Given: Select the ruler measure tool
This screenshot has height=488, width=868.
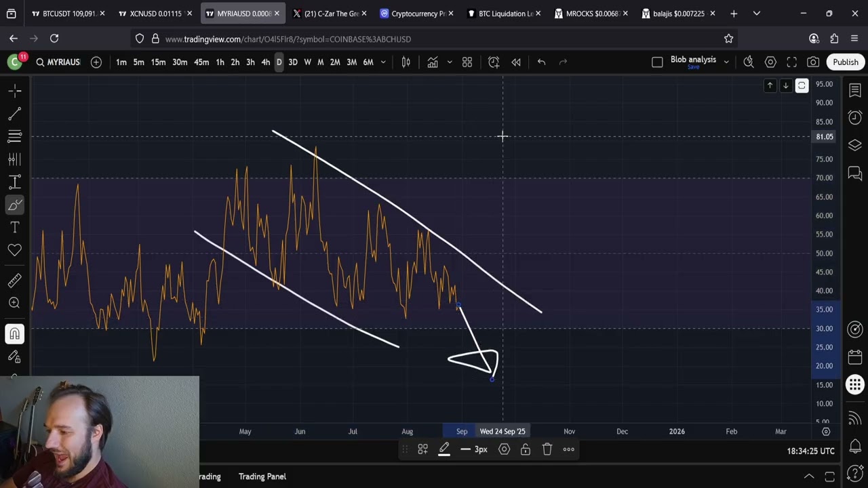Looking at the screenshot, I should tap(15, 280).
